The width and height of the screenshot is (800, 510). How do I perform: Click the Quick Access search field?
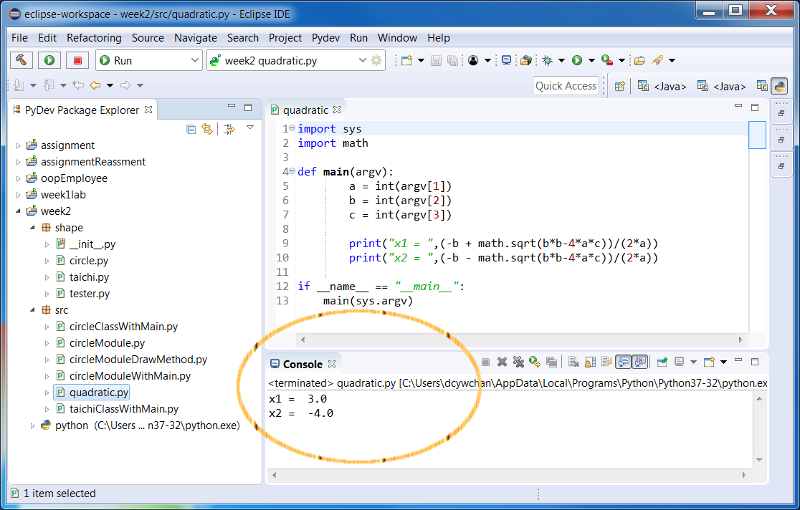tap(566, 86)
